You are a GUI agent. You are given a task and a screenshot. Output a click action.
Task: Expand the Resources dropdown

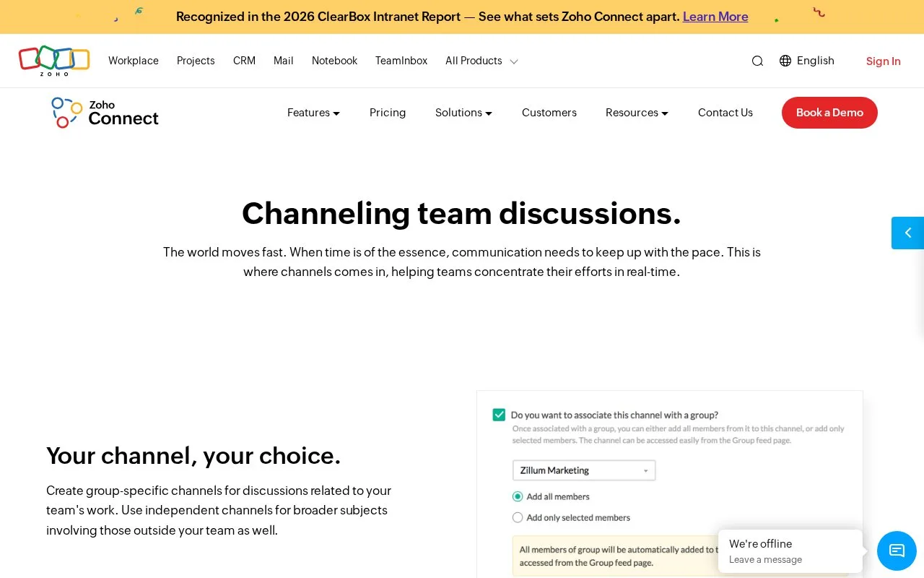(637, 113)
